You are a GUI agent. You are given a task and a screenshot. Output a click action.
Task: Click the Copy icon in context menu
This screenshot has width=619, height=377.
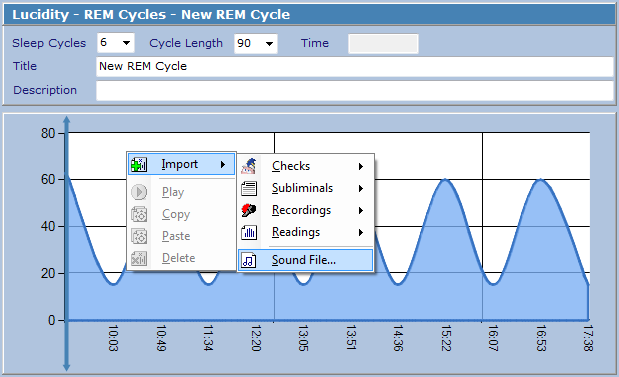pos(139,214)
